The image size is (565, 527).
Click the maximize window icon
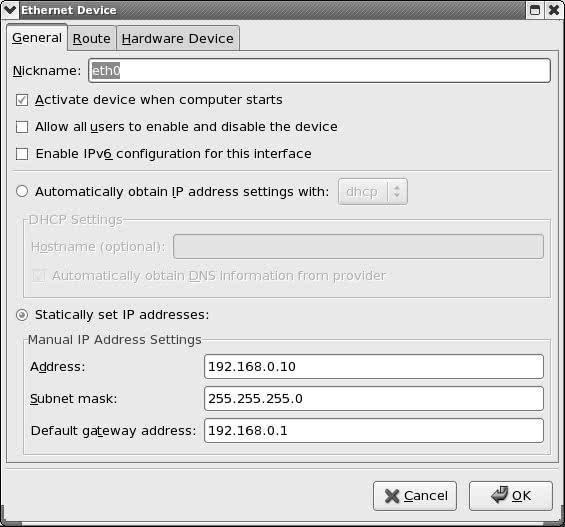[x=535, y=10]
